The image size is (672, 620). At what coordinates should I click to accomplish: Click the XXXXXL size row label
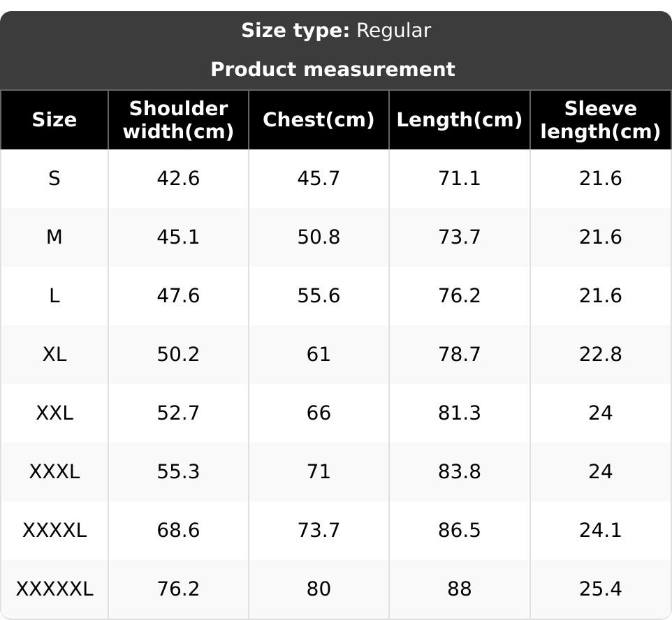(x=54, y=589)
